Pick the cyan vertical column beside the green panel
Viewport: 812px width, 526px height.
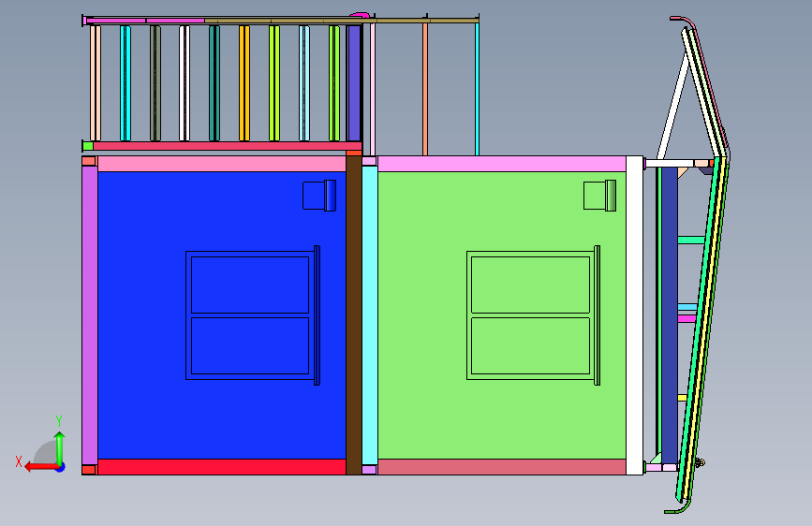pos(370,314)
